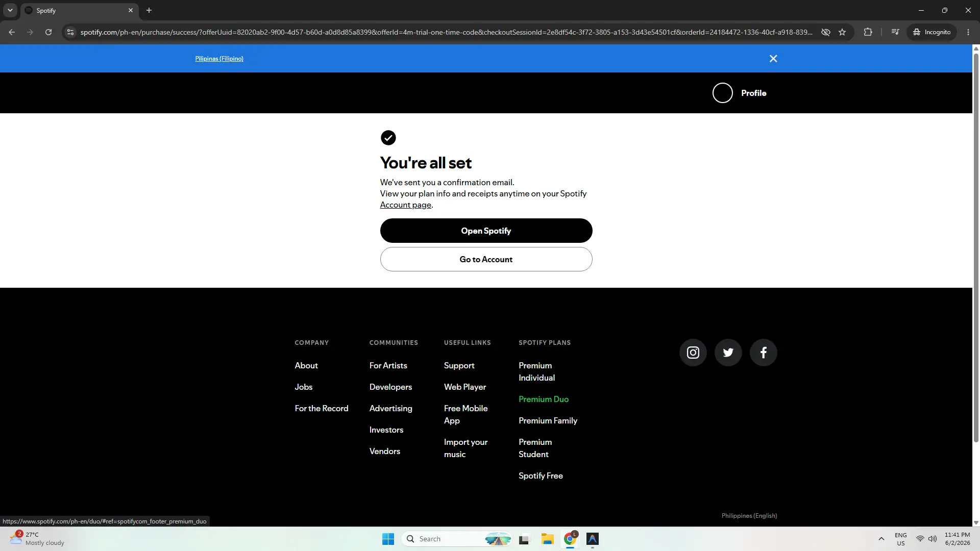Open a new tab with the plus button
980x551 pixels.
click(149, 10)
